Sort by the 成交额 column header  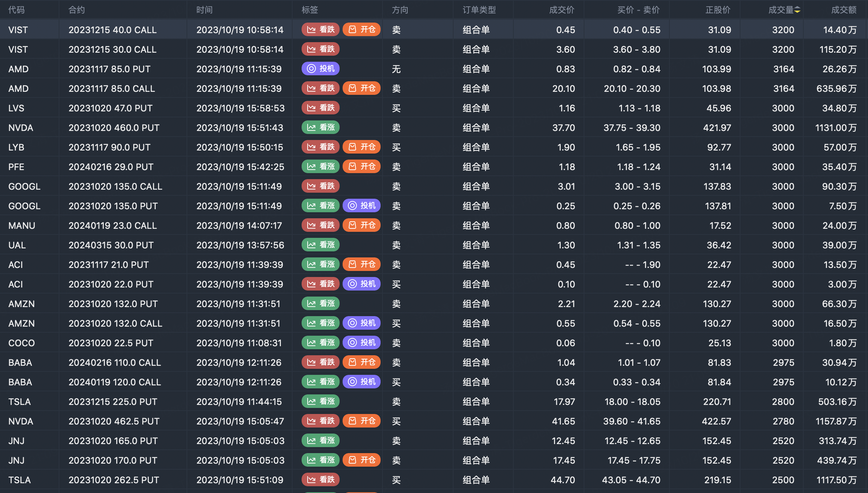point(844,10)
